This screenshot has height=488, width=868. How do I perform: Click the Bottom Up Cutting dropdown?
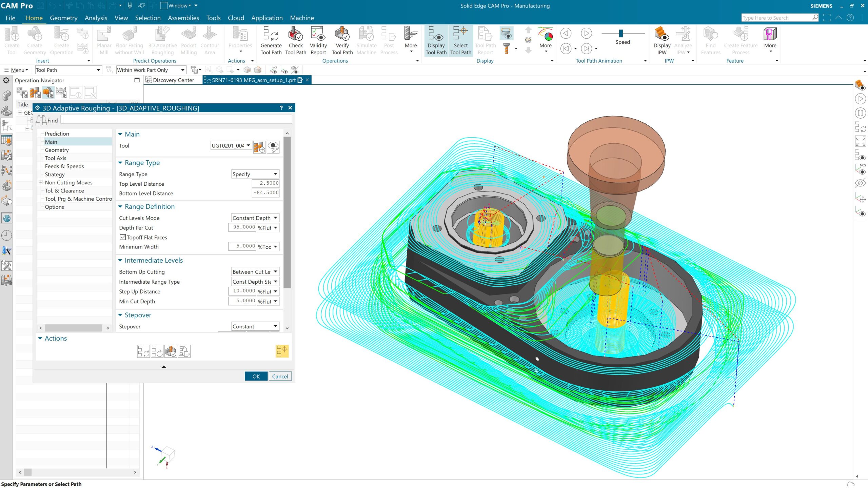[255, 272]
